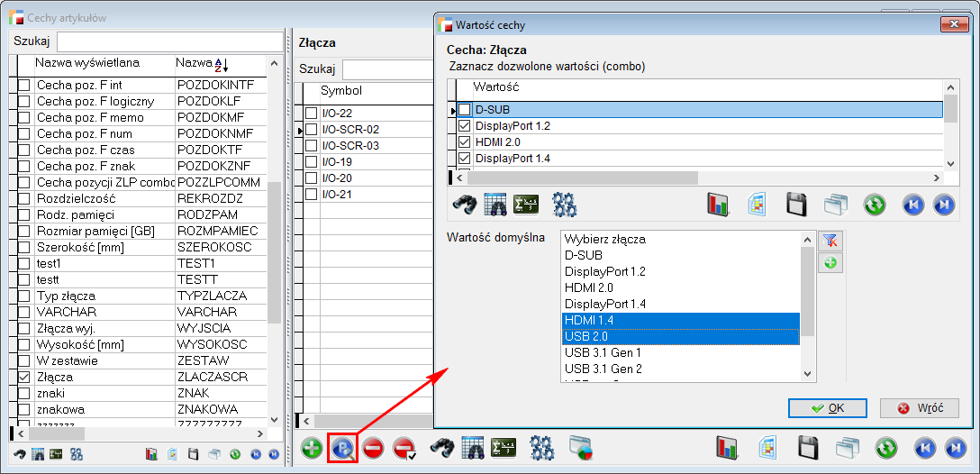Viewport: 980px width, 474px height.
Task: Click the down arrow of the Wartość grid scrollbar
Action: [x=950, y=163]
